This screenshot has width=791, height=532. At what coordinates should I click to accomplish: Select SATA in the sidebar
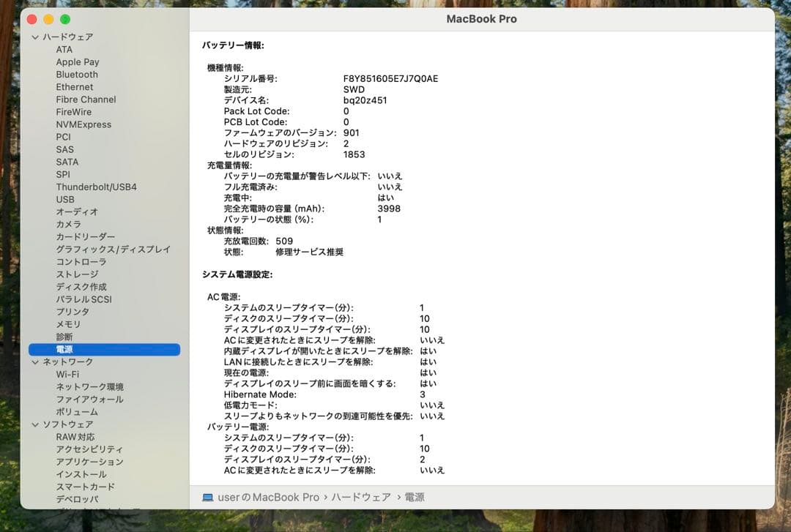point(67,162)
